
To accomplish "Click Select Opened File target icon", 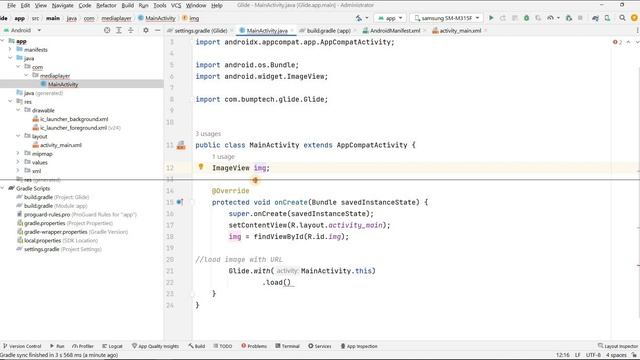I will coord(107,30).
